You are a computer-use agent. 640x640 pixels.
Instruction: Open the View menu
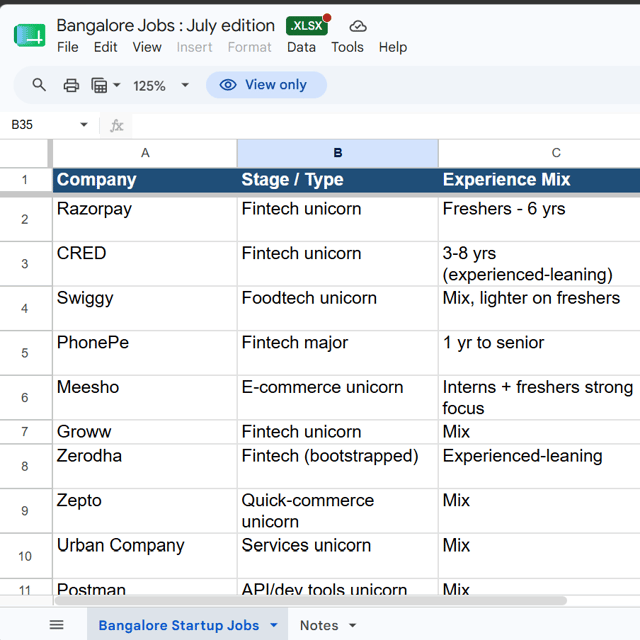pyautogui.click(x=147, y=47)
